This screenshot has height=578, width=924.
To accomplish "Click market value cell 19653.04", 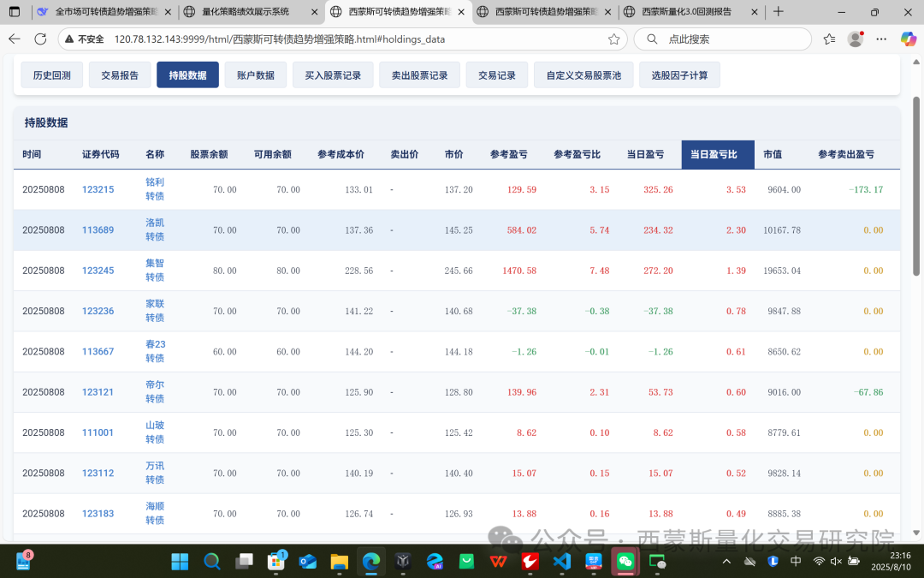I will pos(782,271).
